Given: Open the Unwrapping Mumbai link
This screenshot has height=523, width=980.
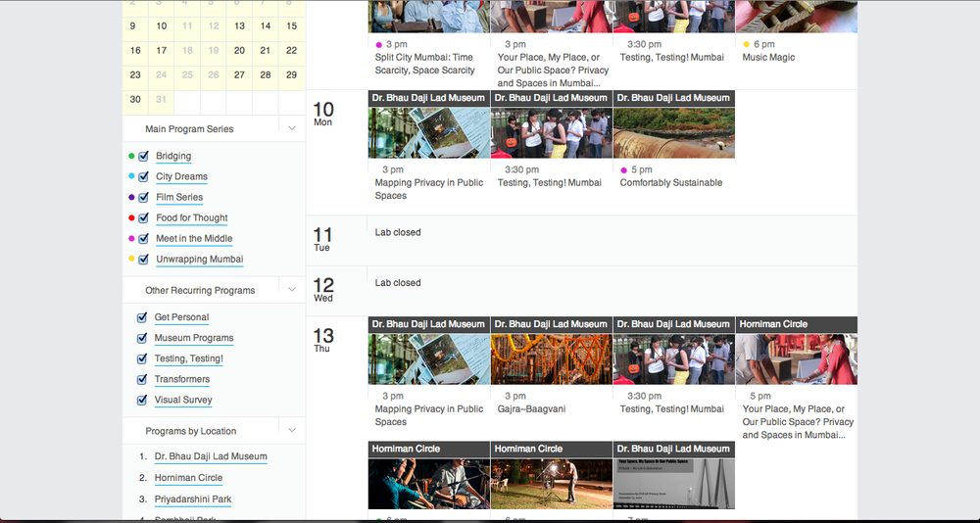Looking at the screenshot, I should pos(199,260).
